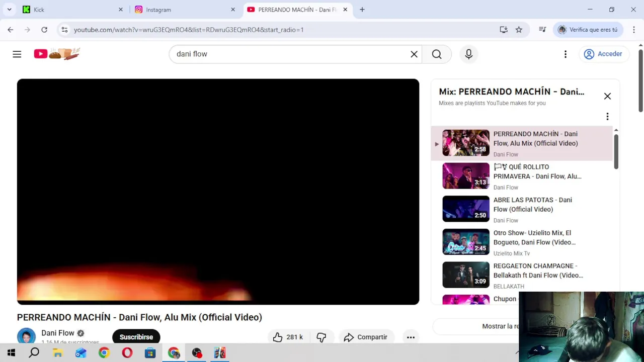This screenshot has width=644, height=362.
Task: Select the PERREANDO MACHÍN browser tab
Action: pyautogui.click(x=297, y=10)
